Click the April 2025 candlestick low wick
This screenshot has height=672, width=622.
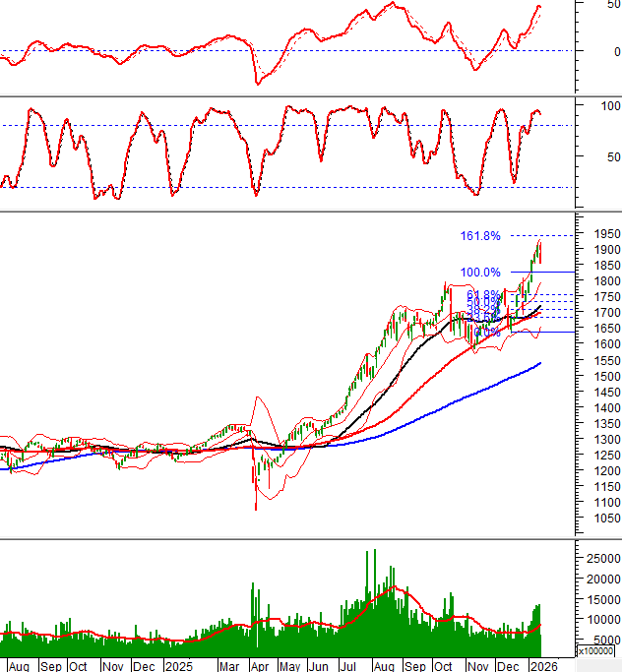pos(257,505)
